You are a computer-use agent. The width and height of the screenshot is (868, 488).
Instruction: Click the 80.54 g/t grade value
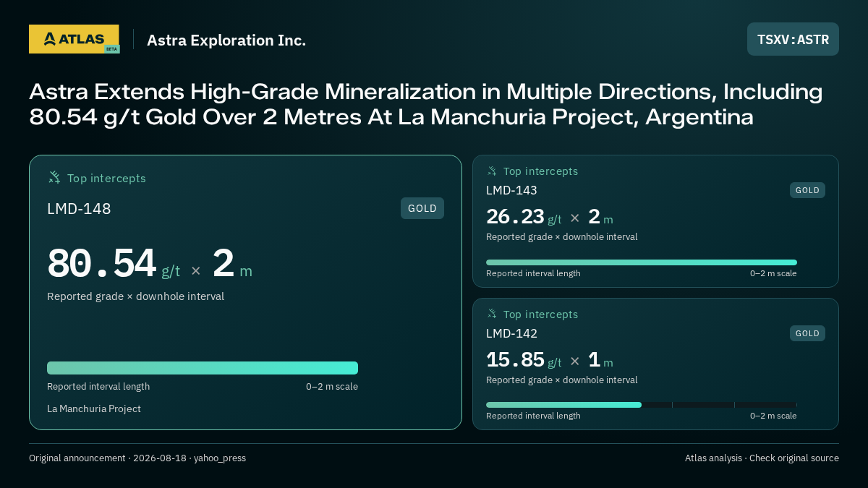pos(114,264)
